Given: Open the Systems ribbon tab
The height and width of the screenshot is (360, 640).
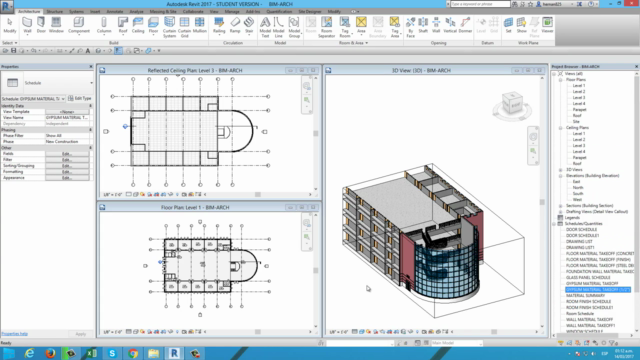Looking at the screenshot, I should click(76, 11).
